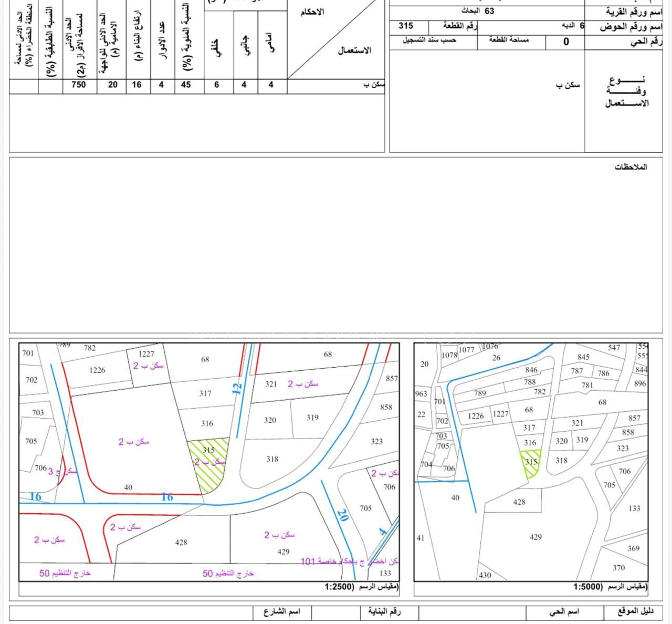Click parcel 702 in the 1:2500 map

coord(31,380)
